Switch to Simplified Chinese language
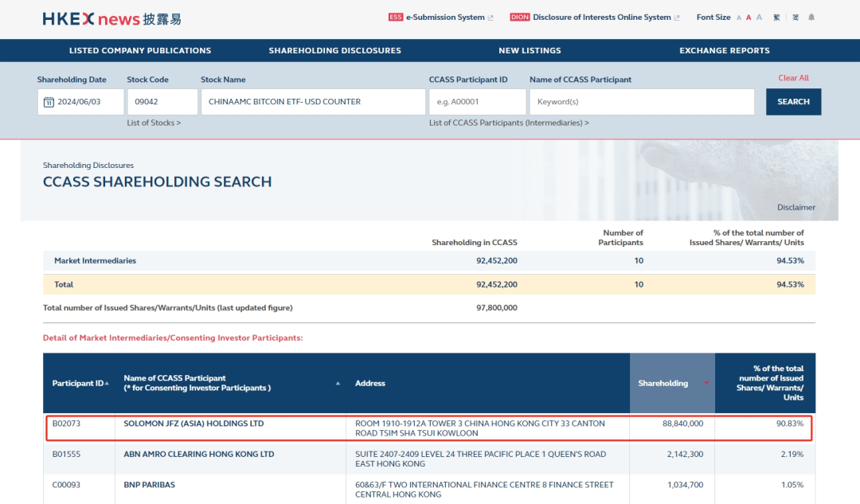Viewport: 860px width, 504px height. [795, 18]
